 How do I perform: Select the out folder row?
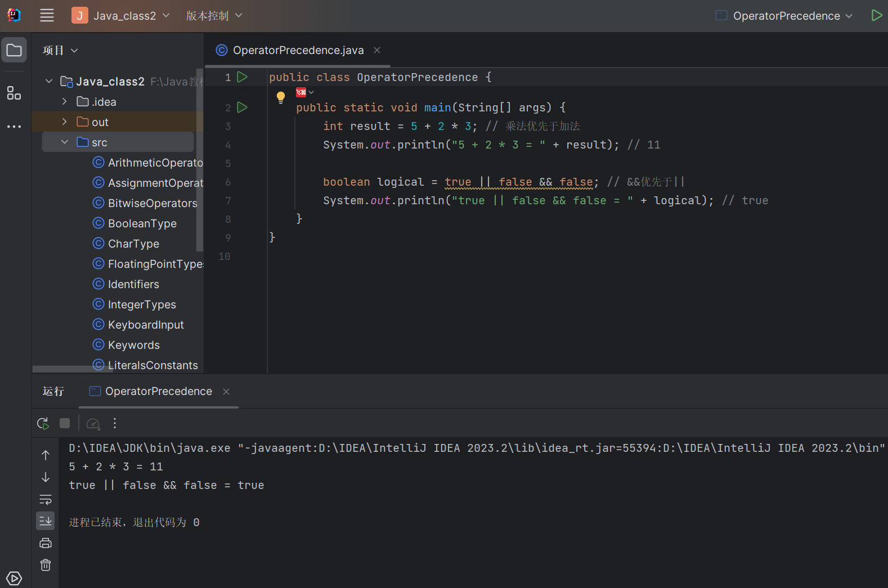pyautogui.click(x=118, y=122)
